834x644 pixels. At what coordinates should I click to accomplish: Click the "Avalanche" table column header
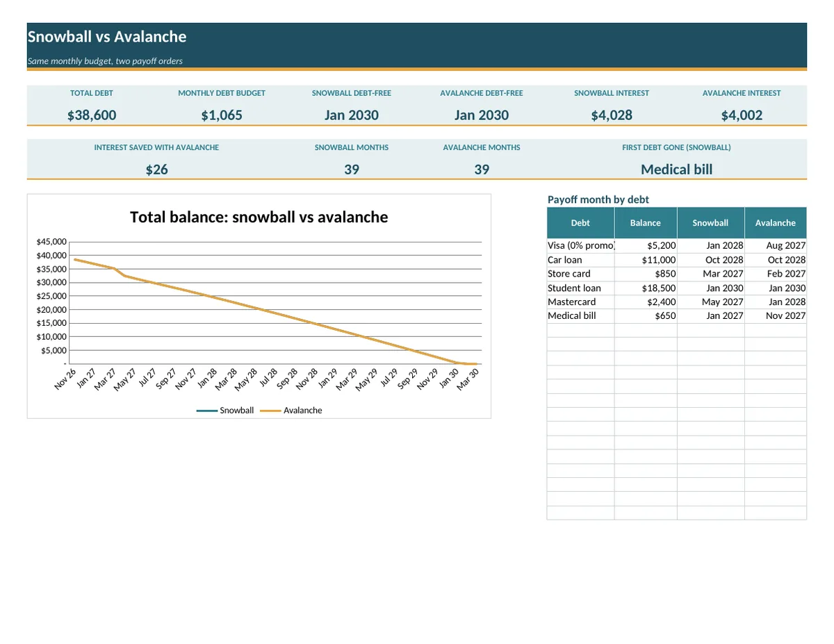(776, 223)
